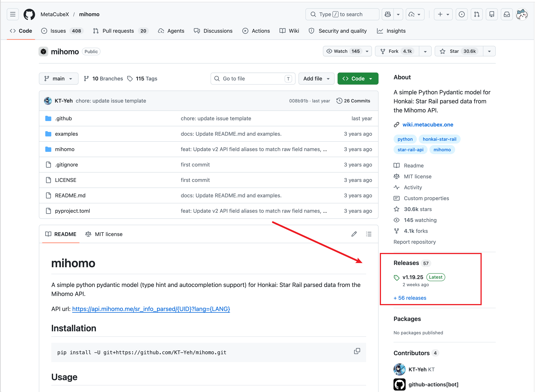
Task: Click github-actions[bot] avatar
Action: point(399,384)
